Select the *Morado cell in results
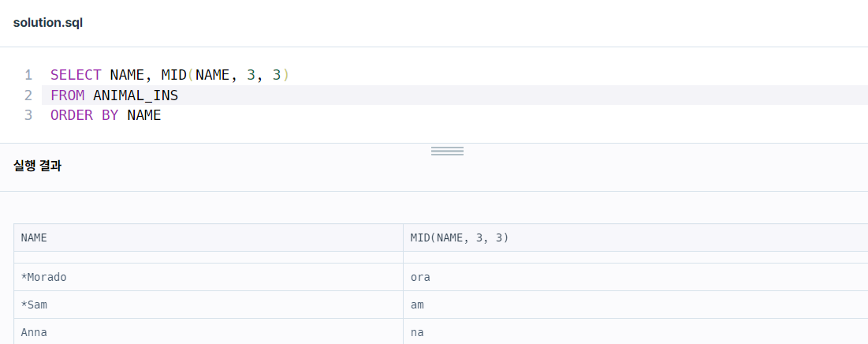The width and height of the screenshot is (868, 344). 209,277
